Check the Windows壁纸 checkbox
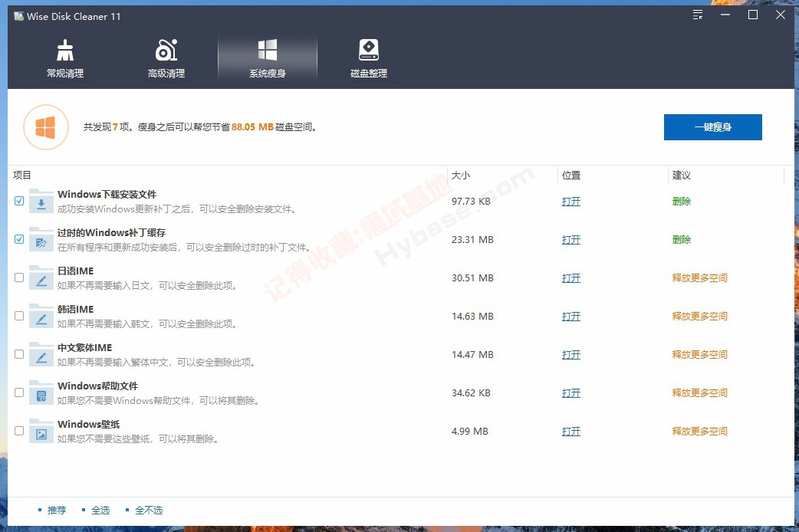 pyautogui.click(x=19, y=431)
